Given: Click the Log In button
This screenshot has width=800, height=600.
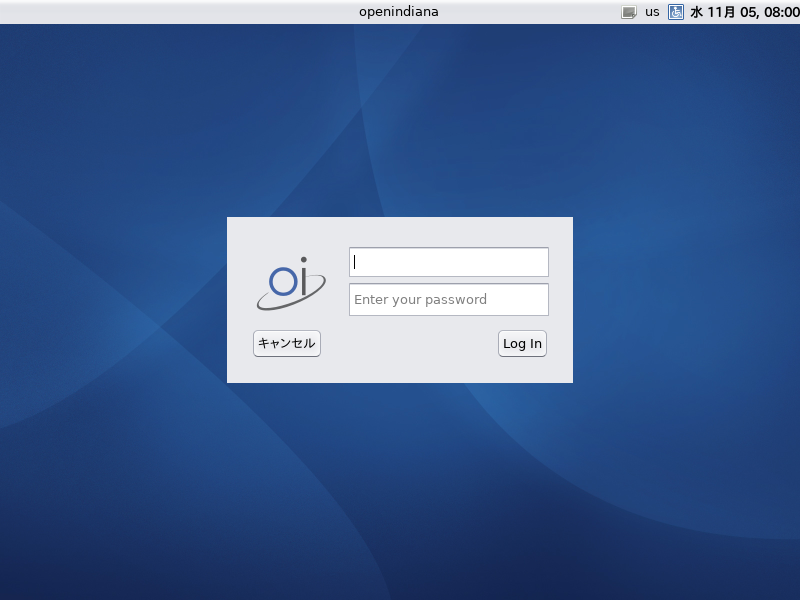Looking at the screenshot, I should (x=522, y=343).
